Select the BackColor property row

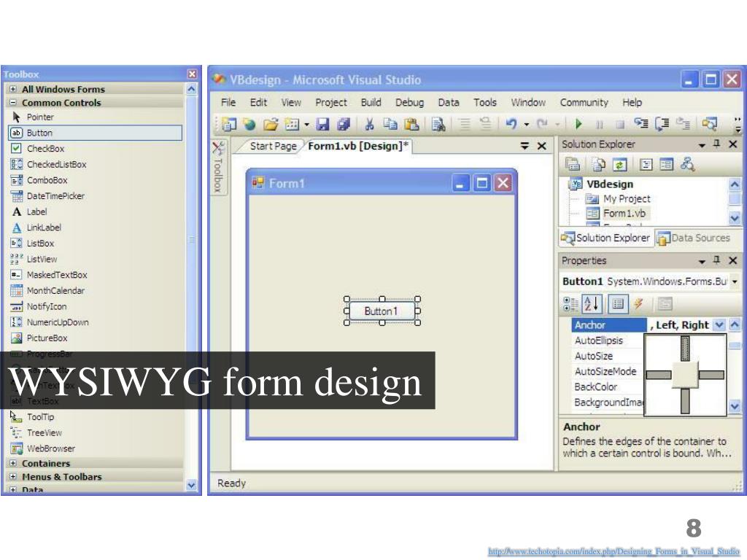click(608, 386)
